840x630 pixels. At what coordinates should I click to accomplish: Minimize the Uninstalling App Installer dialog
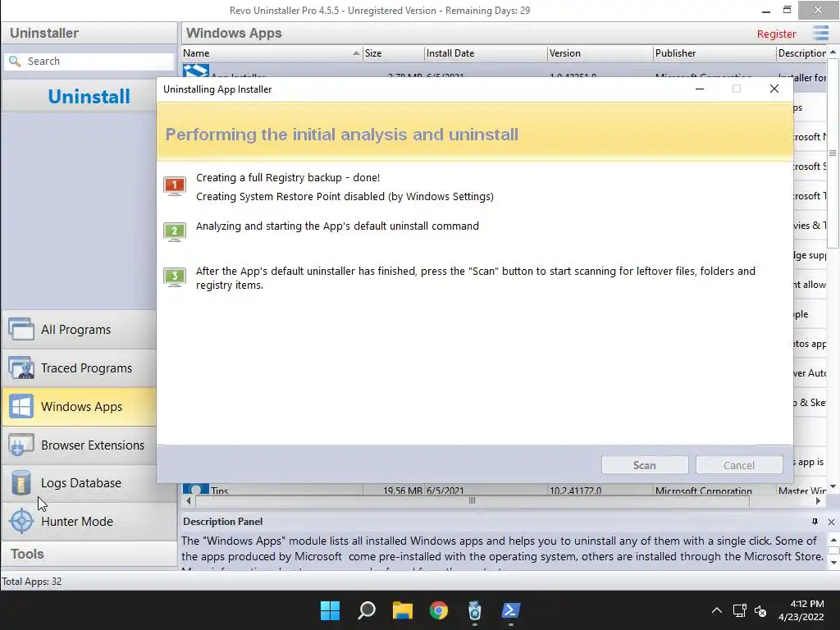click(x=699, y=89)
